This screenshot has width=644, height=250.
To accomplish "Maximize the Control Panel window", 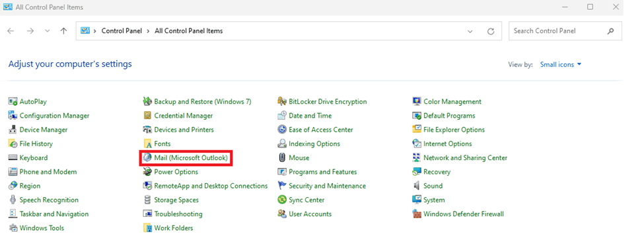I will pyautogui.click(x=590, y=7).
